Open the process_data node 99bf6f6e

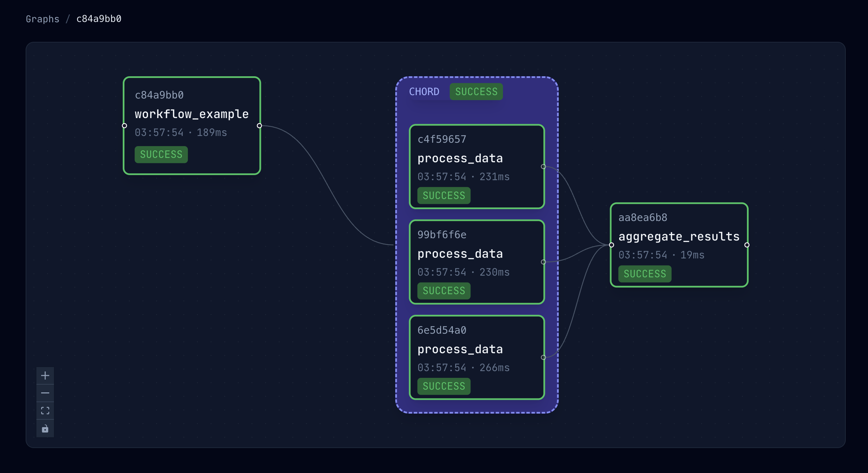click(x=477, y=262)
